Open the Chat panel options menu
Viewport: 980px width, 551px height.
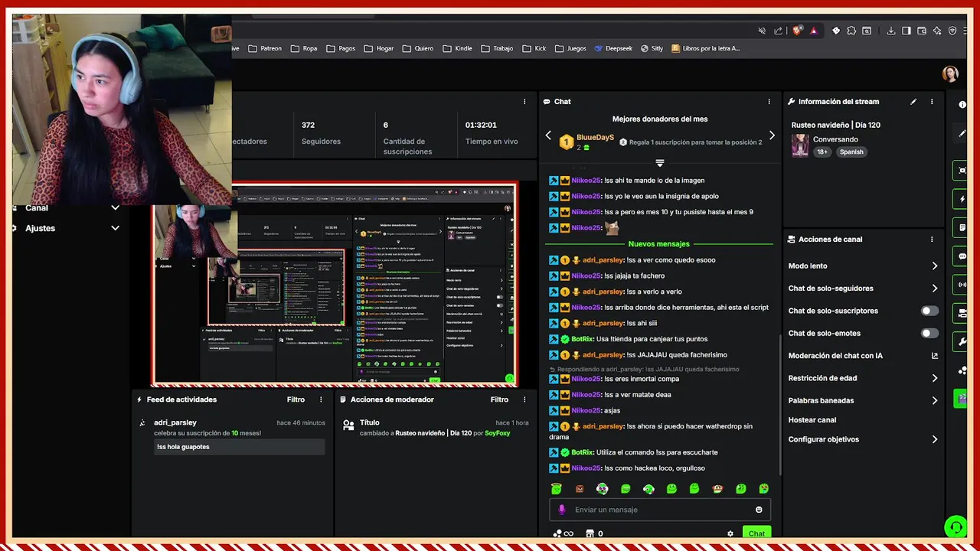coord(769,101)
